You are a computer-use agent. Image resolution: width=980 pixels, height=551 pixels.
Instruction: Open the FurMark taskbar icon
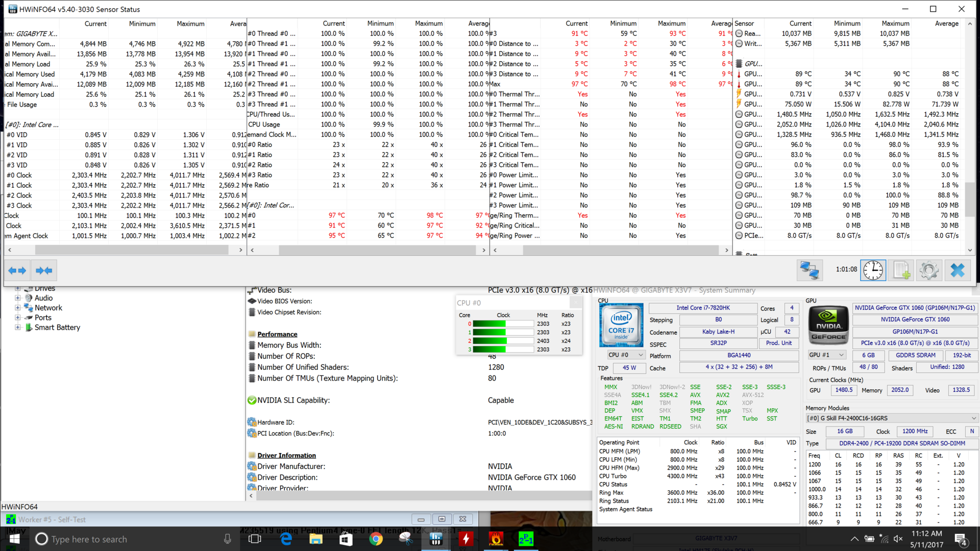click(496, 539)
